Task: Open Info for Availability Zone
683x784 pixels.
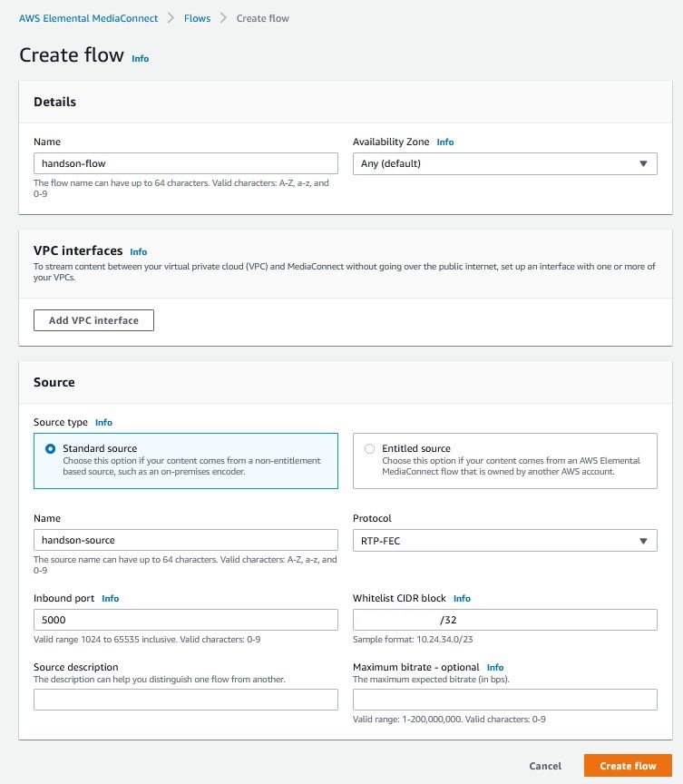Action: [x=444, y=142]
